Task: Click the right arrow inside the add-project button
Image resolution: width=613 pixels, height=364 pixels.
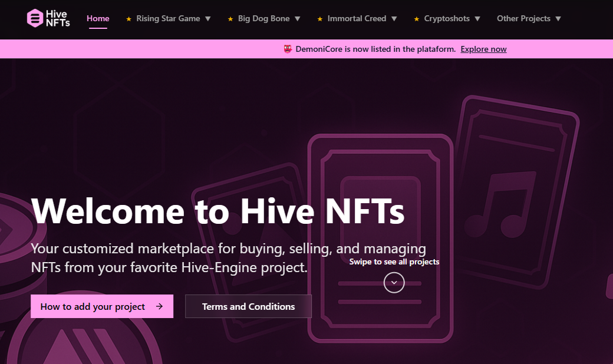Action: (159, 306)
